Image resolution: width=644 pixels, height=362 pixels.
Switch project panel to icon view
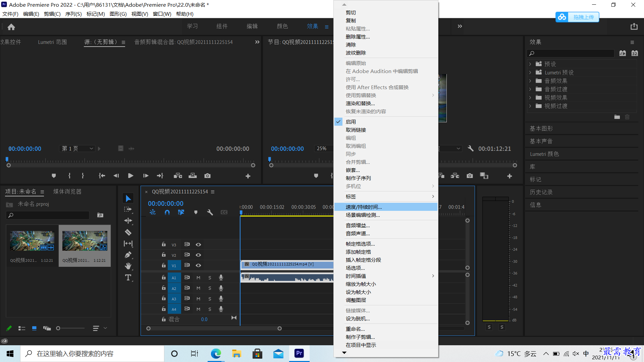(x=34, y=328)
